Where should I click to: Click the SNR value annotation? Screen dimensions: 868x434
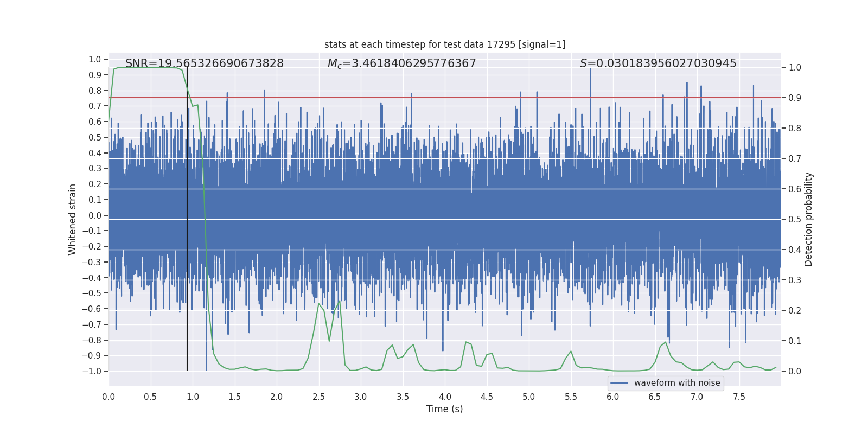pyautogui.click(x=205, y=63)
